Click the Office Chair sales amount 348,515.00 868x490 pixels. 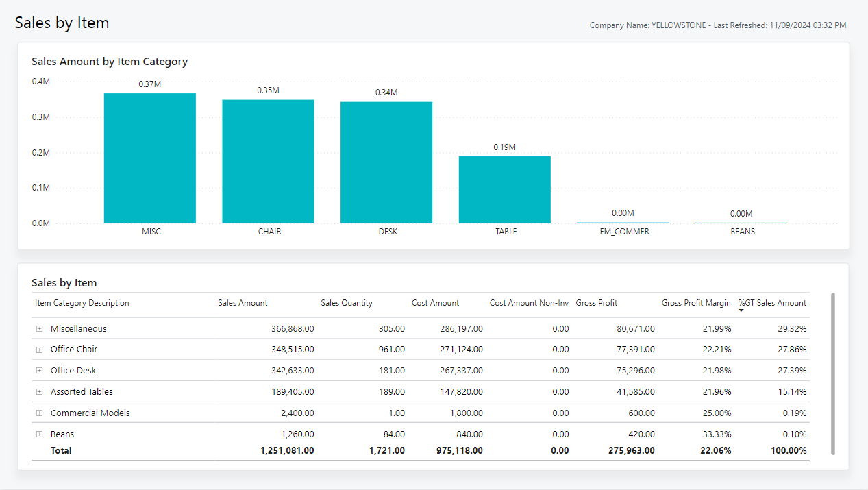coord(293,350)
